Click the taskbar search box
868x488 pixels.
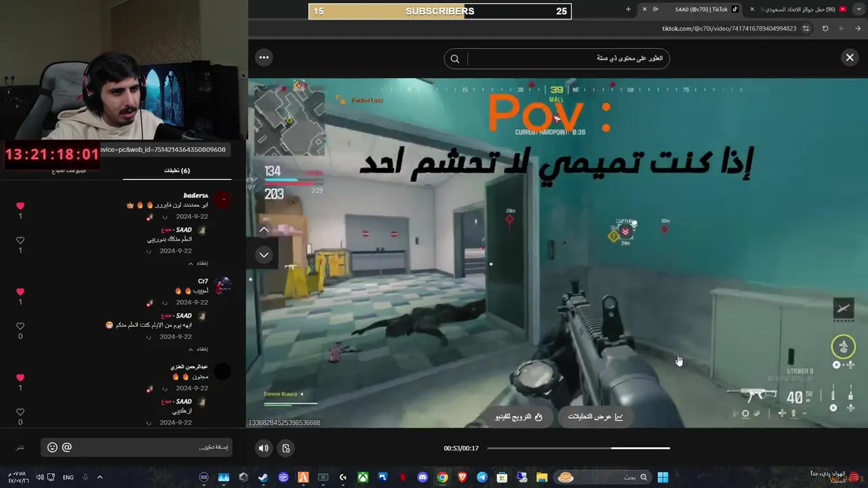pyautogui.click(x=602, y=477)
